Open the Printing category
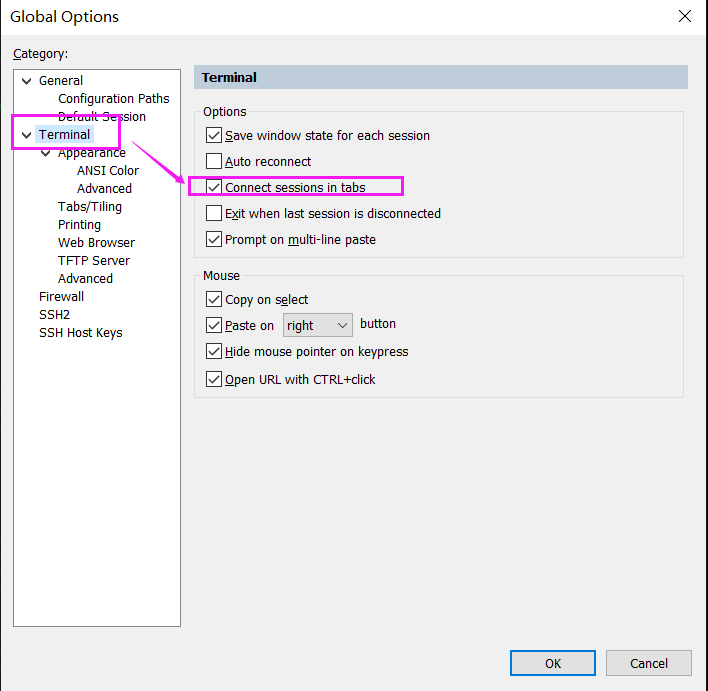Screen dimensions: 708x691 click(79, 224)
